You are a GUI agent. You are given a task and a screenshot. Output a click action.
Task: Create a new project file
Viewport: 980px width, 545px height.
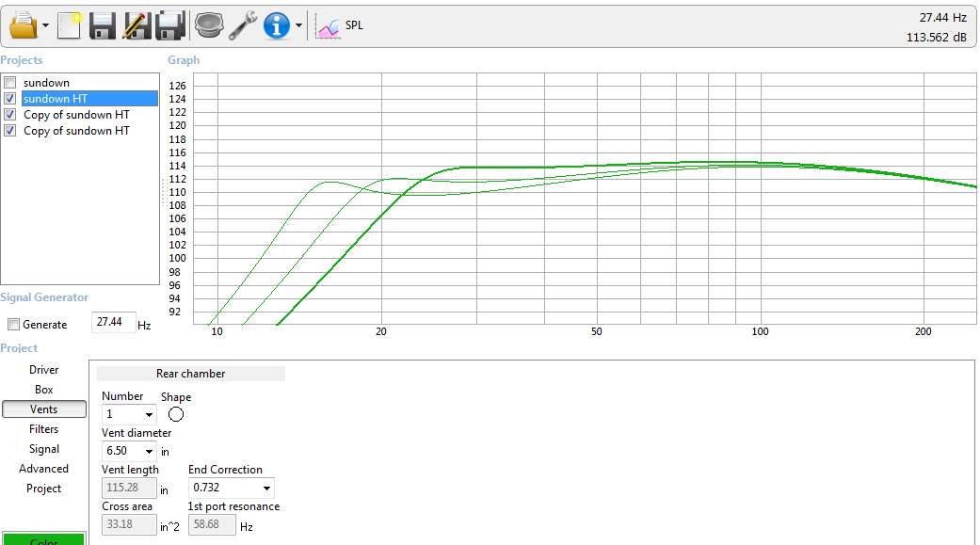[x=70, y=25]
